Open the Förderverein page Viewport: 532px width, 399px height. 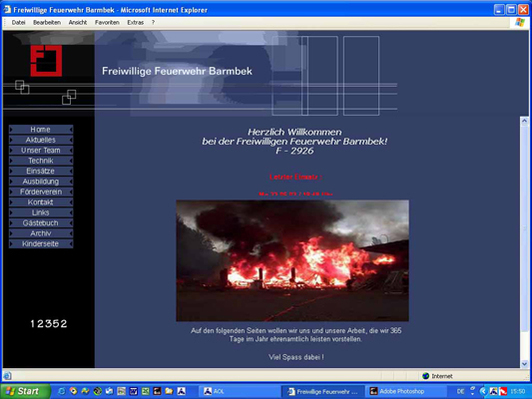tap(41, 192)
